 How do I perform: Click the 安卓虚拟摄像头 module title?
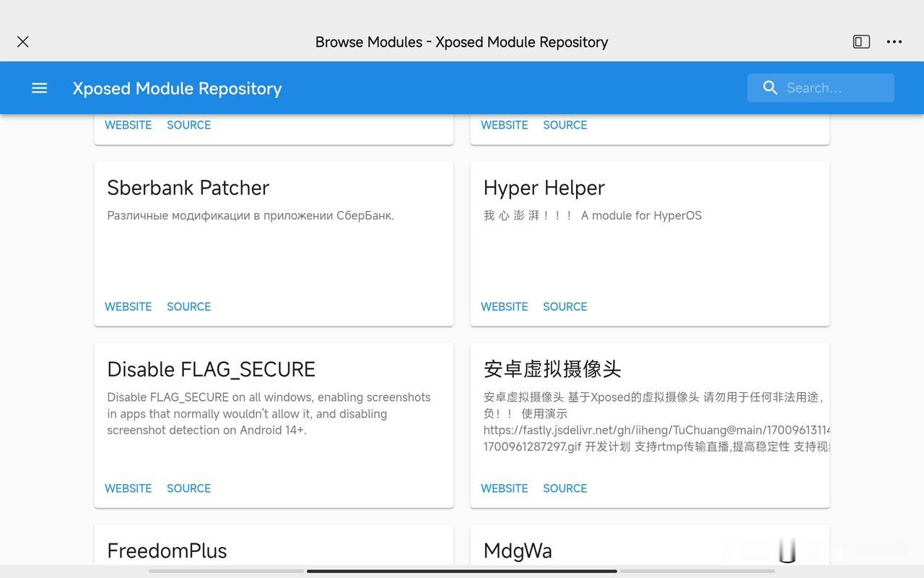(552, 369)
